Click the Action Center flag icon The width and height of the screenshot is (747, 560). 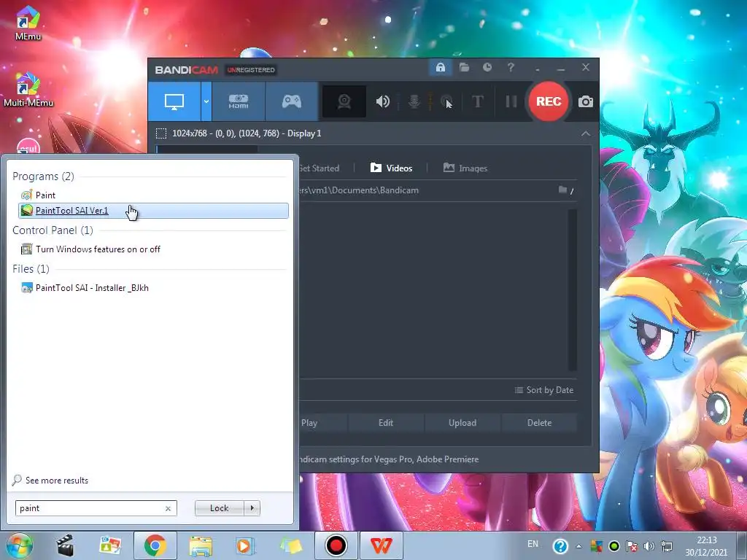tap(632, 546)
